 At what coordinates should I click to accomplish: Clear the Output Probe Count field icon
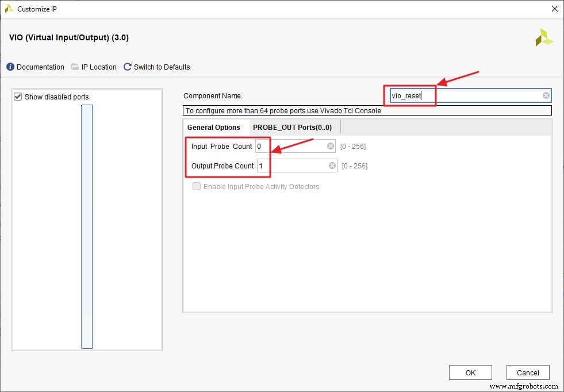pyautogui.click(x=331, y=166)
